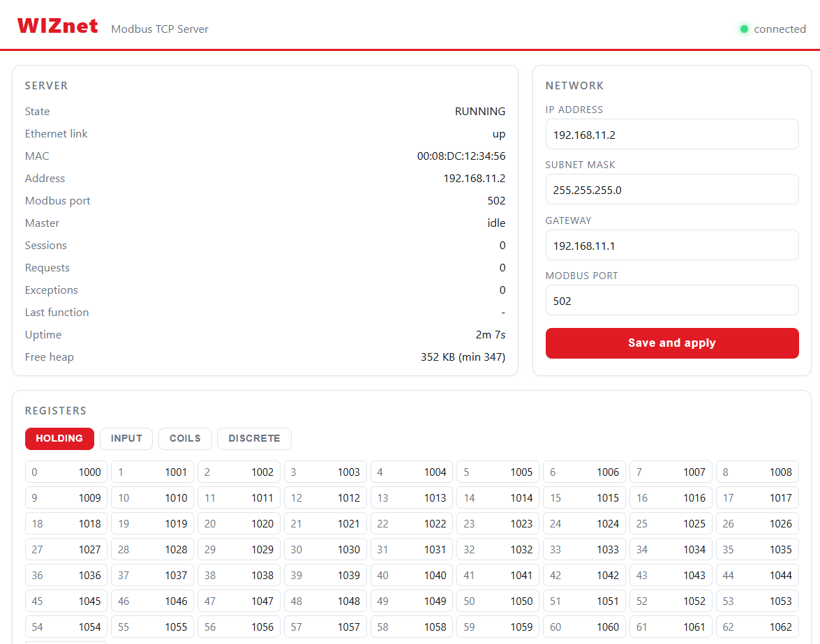Click the SERVER section heading

[x=46, y=86]
